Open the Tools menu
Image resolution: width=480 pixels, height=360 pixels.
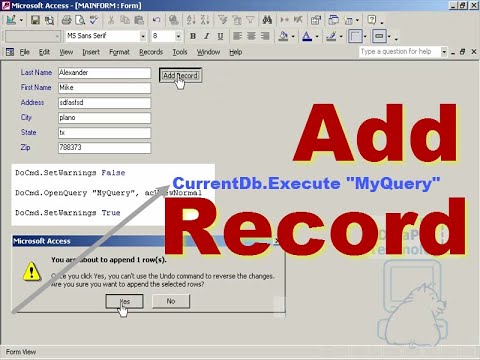point(180,52)
